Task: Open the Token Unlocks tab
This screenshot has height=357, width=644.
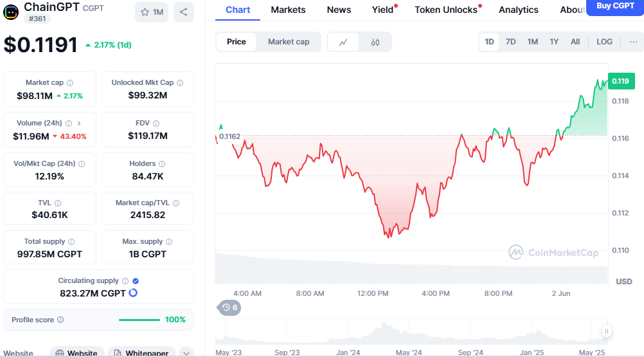Action: [446, 10]
